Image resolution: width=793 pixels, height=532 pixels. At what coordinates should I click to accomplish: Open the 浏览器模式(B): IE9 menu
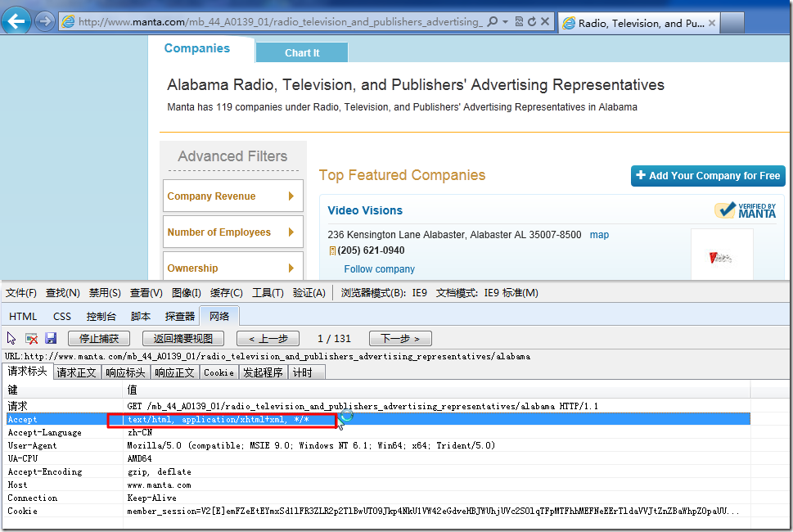tap(384, 293)
